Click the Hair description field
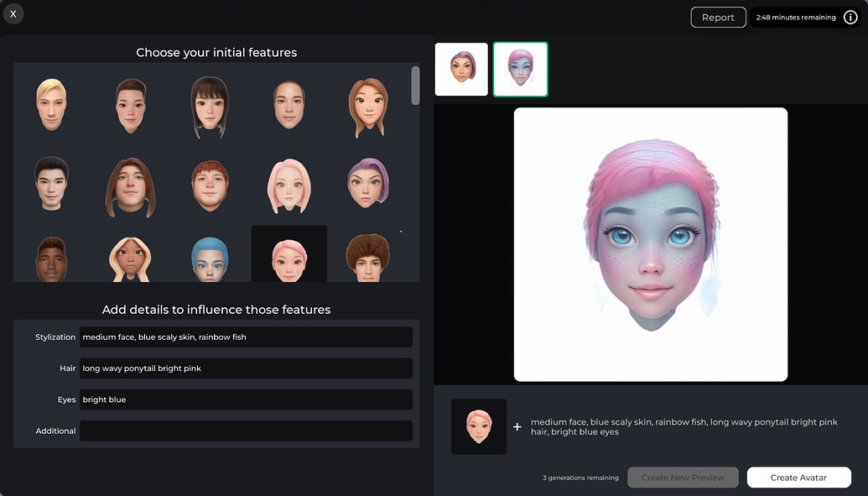The height and width of the screenshot is (496, 868). [246, 368]
